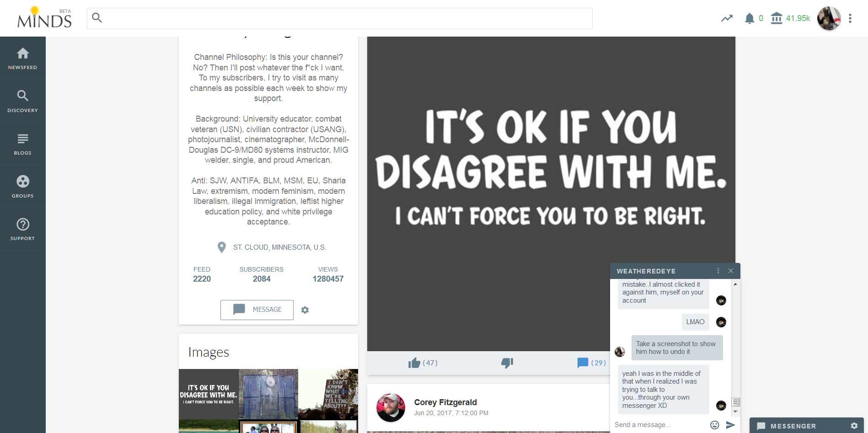Open Groups in sidebar
868x433 pixels.
pyautogui.click(x=23, y=186)
